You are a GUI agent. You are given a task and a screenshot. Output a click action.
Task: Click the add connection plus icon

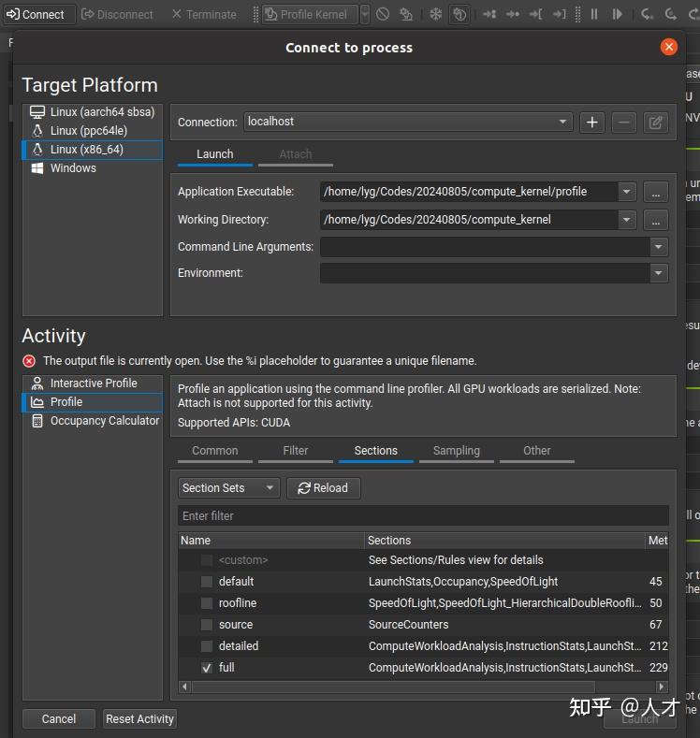(591, 122)
